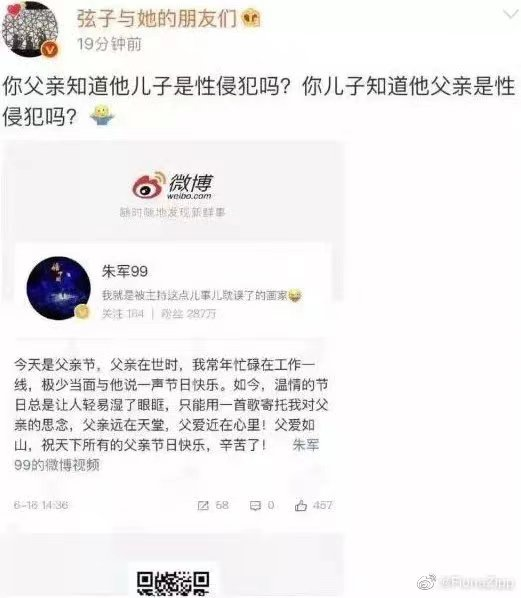Open the 朱军99 dark blue avatar
Screen dimensions: 521x598
pyautogui.click(x=58, y=288)
